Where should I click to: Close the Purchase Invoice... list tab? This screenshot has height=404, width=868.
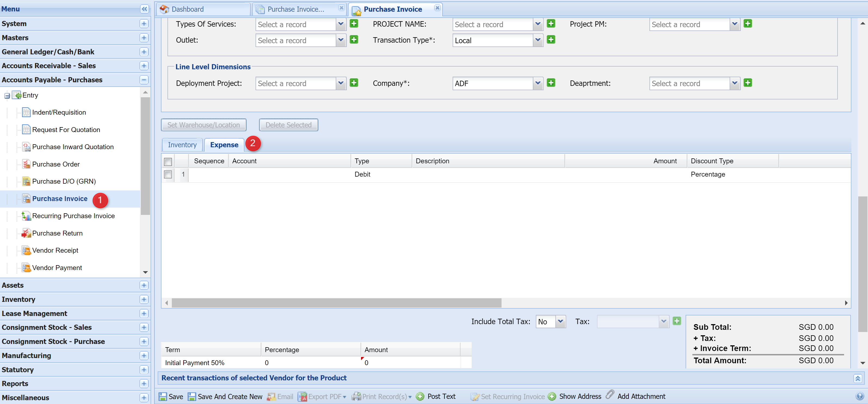click(x=341, y=8)
